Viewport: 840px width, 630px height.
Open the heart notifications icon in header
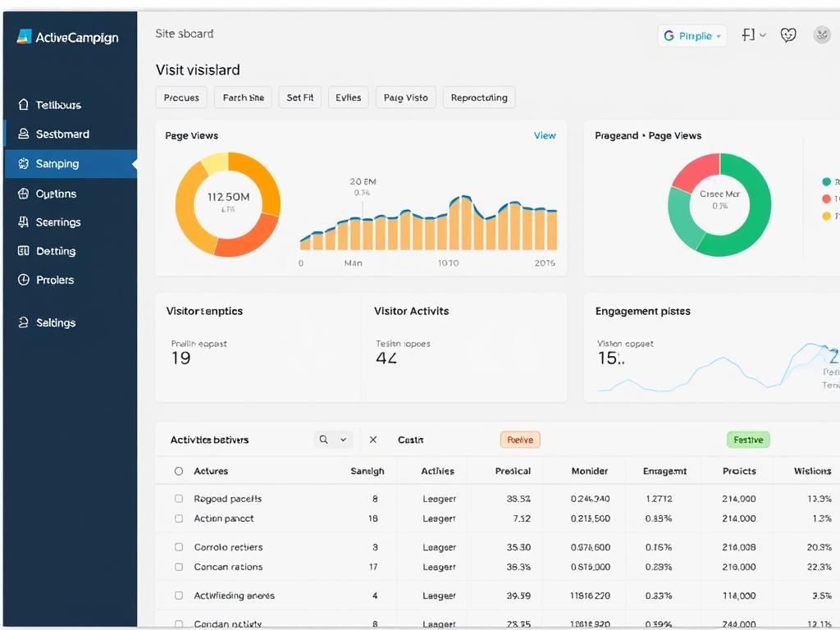tap(787, 34)
